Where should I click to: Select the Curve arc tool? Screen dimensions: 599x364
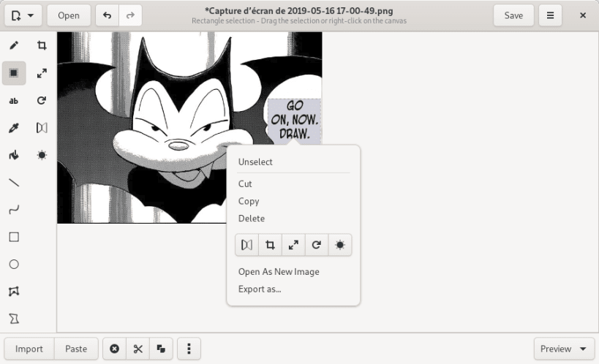pos(14,210)
